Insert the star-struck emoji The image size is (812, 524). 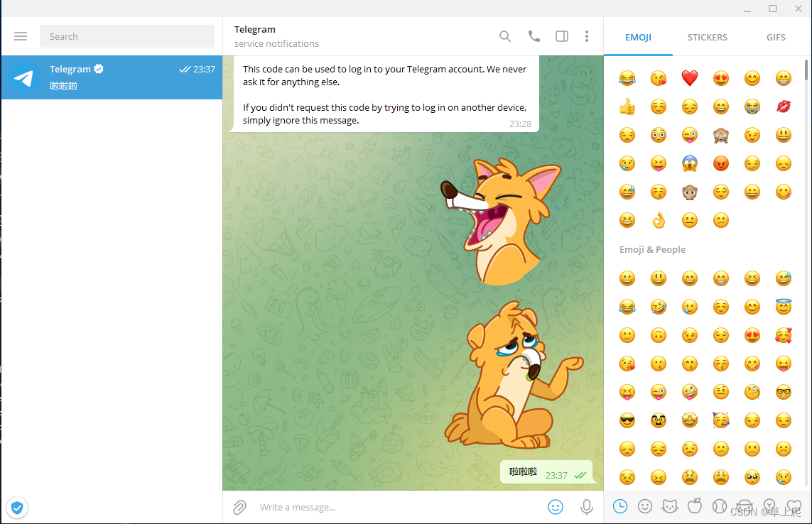click(x=690, y=420)
